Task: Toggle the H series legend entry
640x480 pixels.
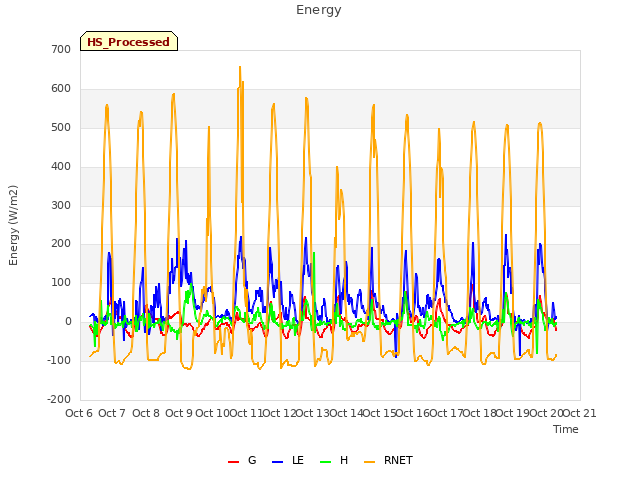Action: (334, 461)
